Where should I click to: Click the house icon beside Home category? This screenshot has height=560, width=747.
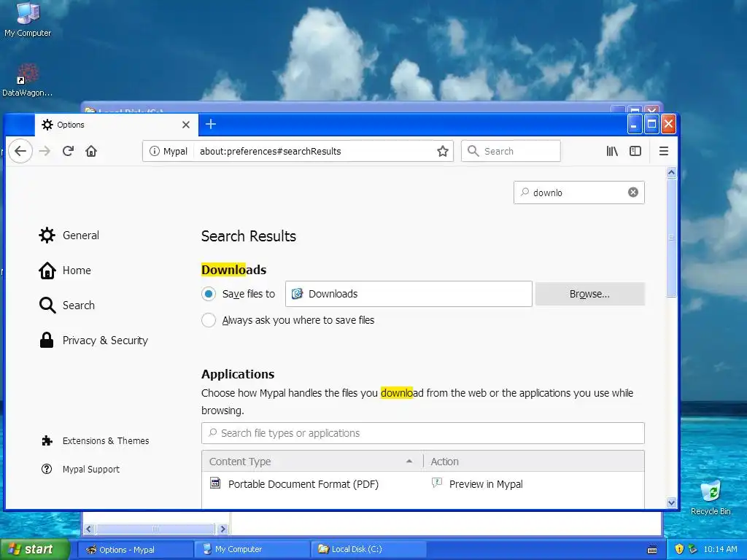coord(47,271)
